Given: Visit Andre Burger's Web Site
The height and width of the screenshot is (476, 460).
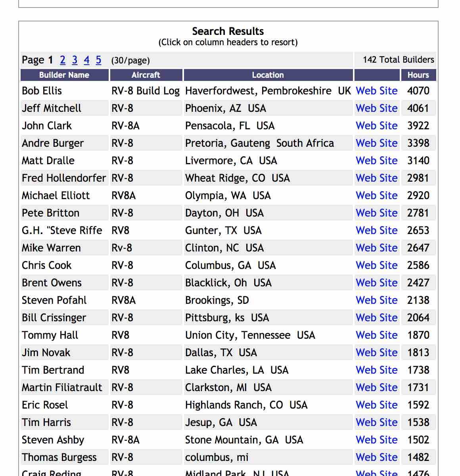Looking at the screenshot, I should (377, 143).
